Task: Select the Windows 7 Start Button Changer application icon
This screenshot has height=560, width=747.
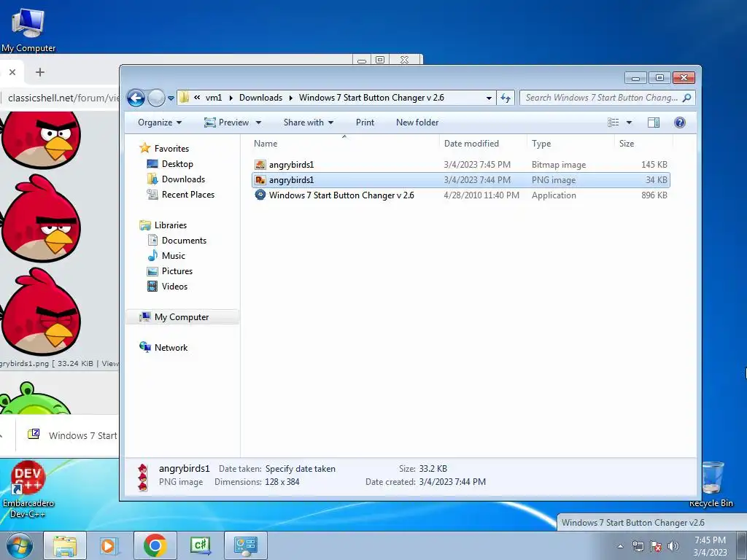Action: (260, 195)
